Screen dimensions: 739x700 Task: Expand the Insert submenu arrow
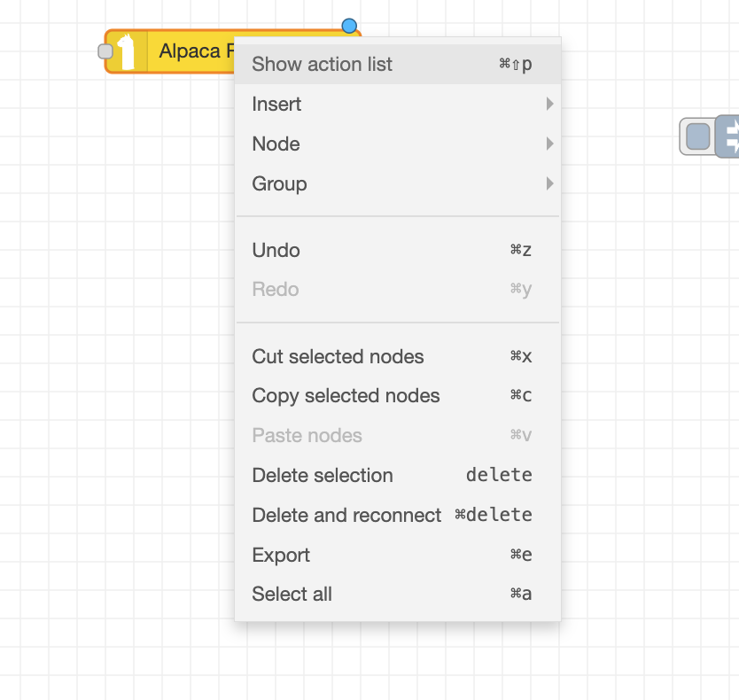[x=549, y=105]
